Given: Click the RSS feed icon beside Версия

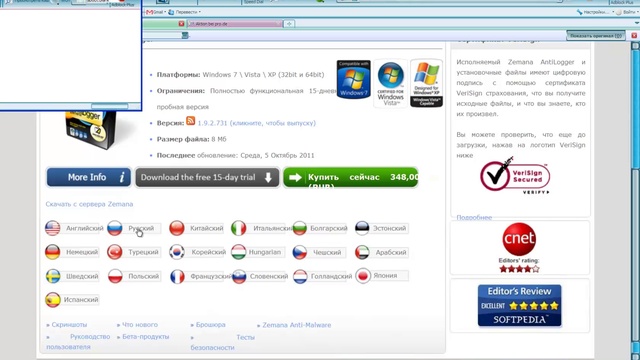Looking at the screenshot, I should coord(191,121).
